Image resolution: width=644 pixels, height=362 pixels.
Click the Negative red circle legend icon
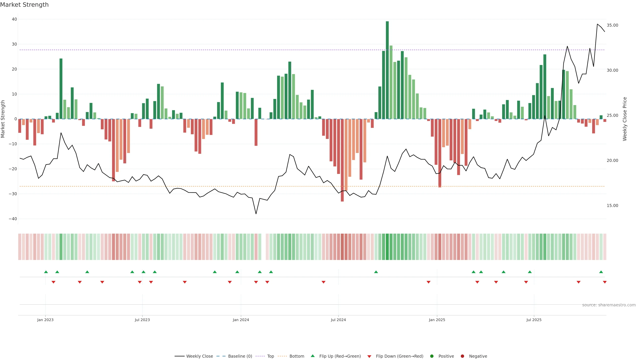pyautogui.click(x=462, y=356)
